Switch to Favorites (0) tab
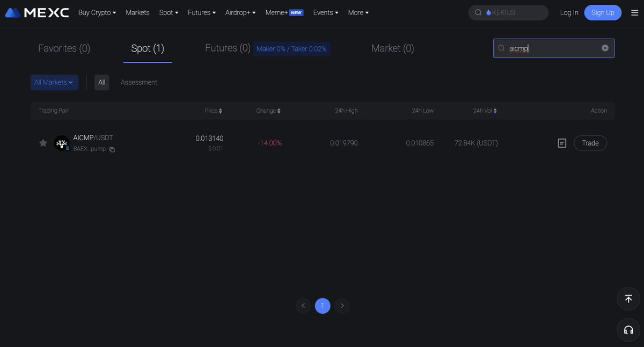Image resolution: width=644 pixels, height=347 pixels. click(64, 48)
